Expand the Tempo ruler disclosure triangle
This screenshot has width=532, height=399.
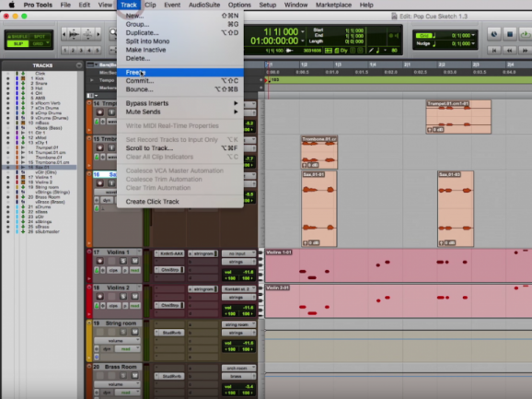click(92, 80)
